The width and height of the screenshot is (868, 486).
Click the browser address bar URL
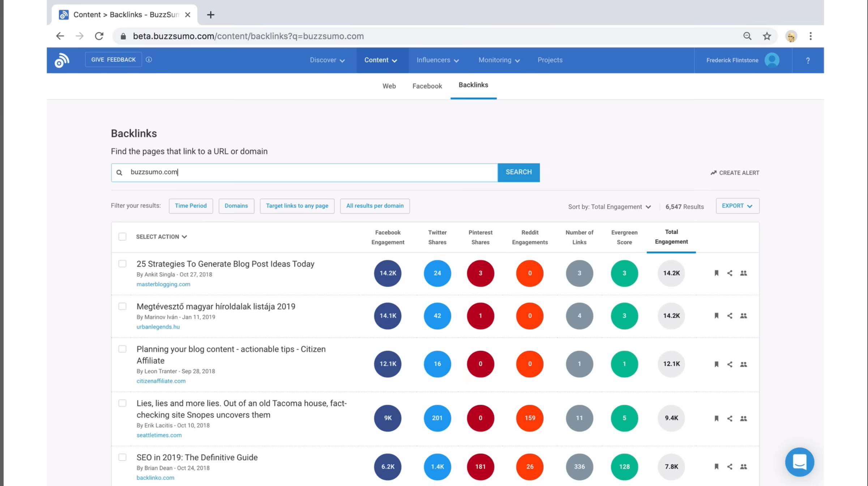[x=248, y=36]
